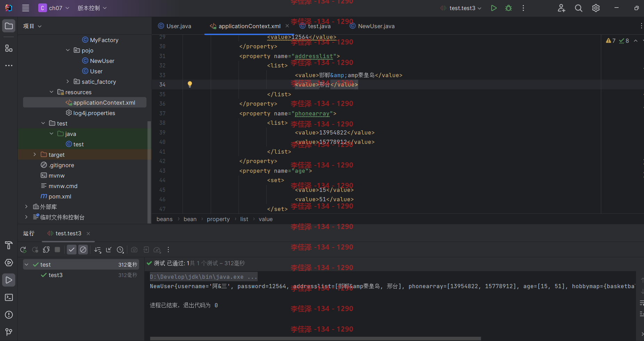The width and height of the screenshot is (644, 341).
Task: Open more actions next to the debug button
Action: tap(523, 8)
